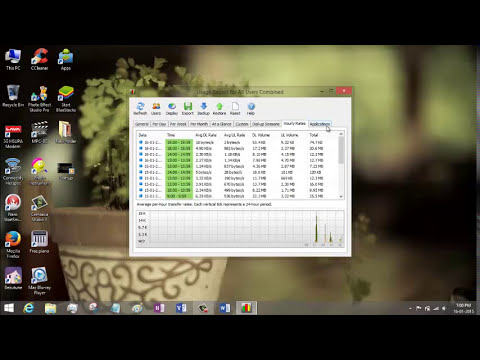Switch to the Applications tab
This screenshot has width=480, height=360.
(x=320, y=124)
